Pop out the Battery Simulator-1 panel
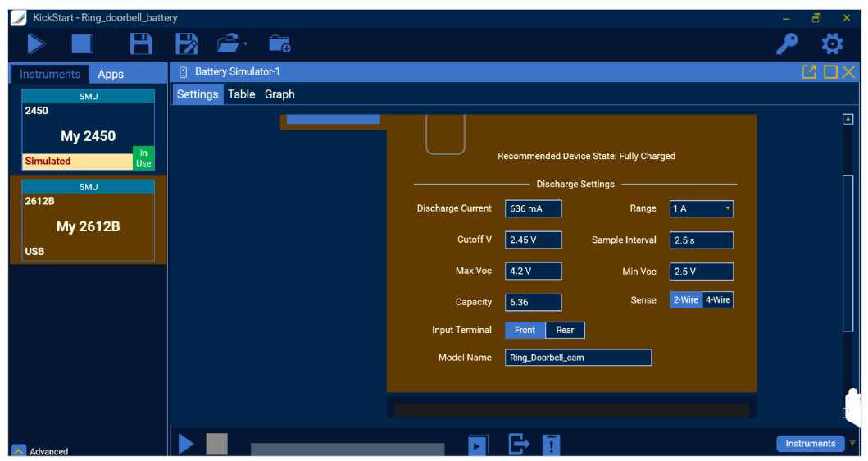This screenshot has height=461, width=868. click(x=810, y=72)
